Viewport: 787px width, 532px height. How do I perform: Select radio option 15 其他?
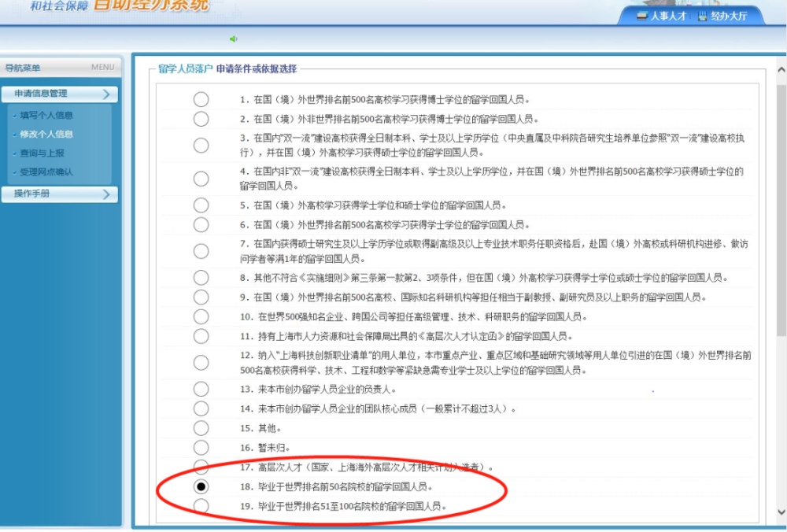point(201,428)
